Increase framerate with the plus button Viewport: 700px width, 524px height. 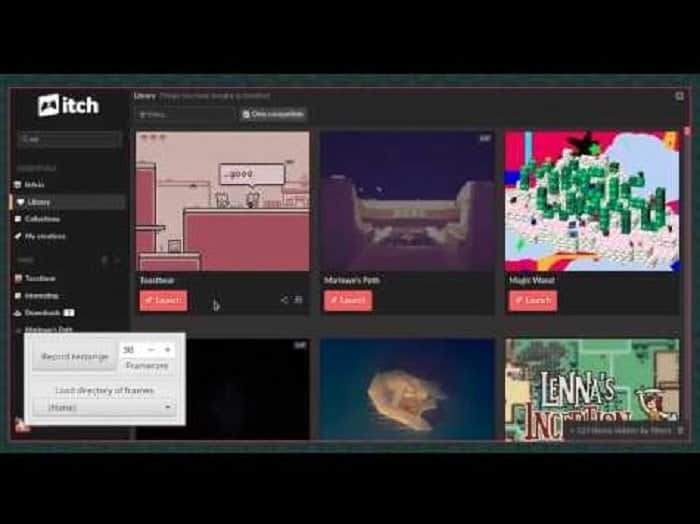[x=168, y=350]
